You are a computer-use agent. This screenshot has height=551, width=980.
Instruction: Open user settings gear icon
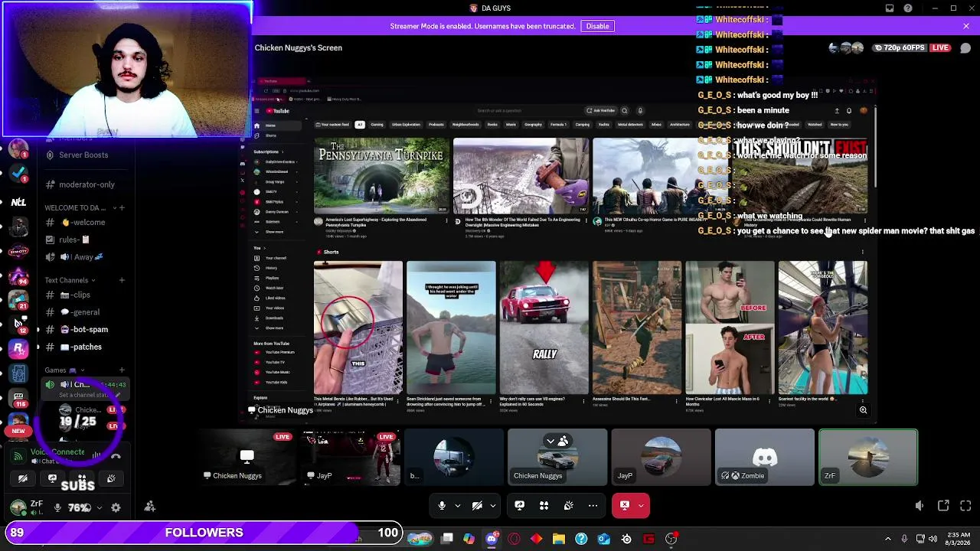(116, 507)
